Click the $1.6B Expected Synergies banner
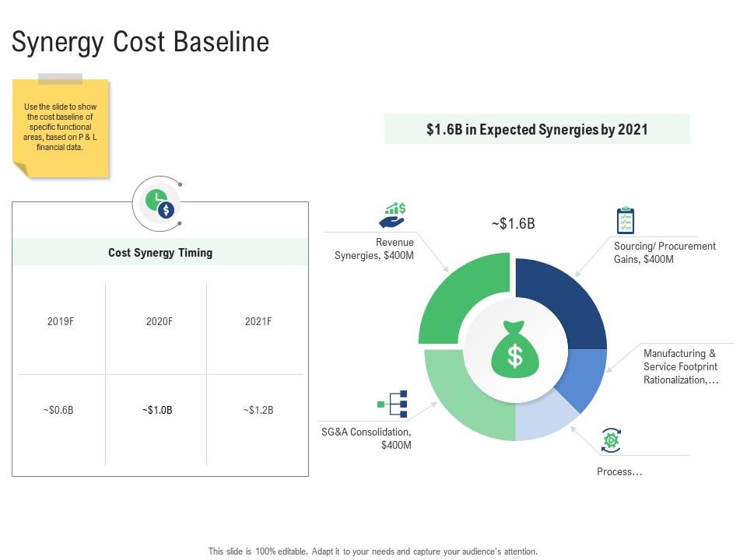The image size is (747, 560). (x=537, y=129)
